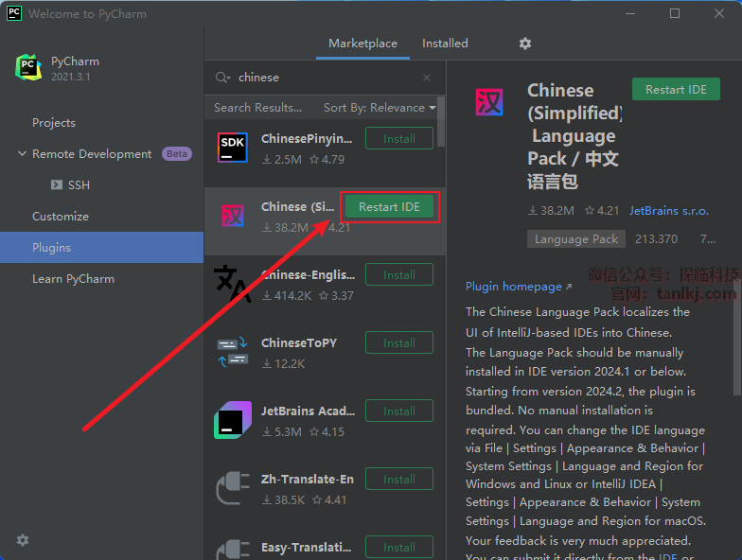Screen dimensions: 742x560
Task: Open the Sort By: Relevance dropdown
Action: (x=380, y=108)
